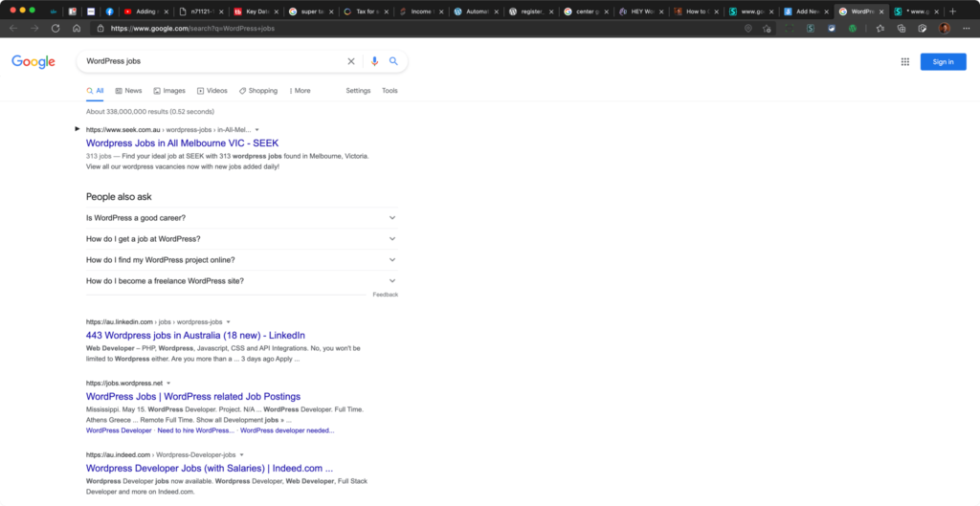Screen dimensions: 980x506
Task: Click the browser address bar URL
Action: tap(192, 28)
